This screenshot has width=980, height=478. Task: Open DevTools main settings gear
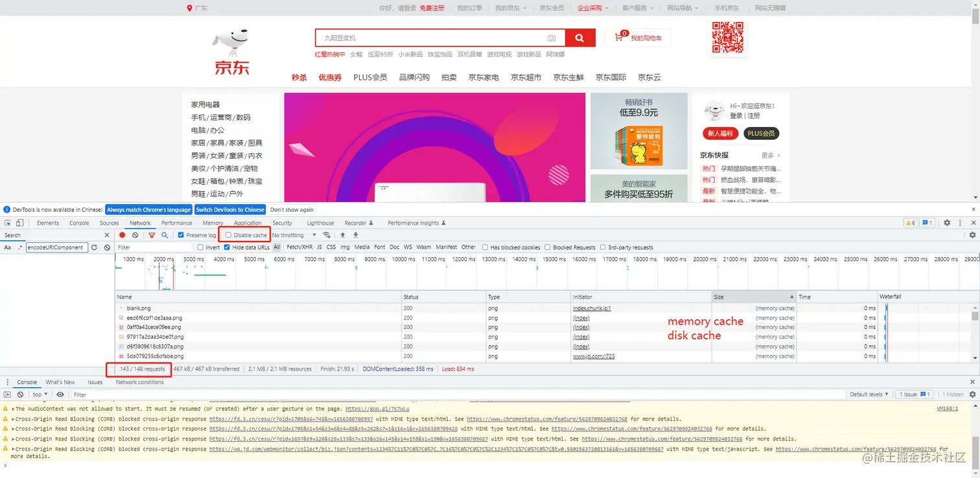coord(947,223)
